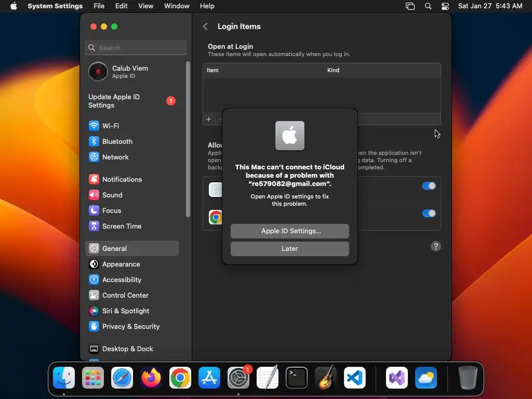The image size is (532, 399).
Task: Open the System Settings menu
Action: 55,6
